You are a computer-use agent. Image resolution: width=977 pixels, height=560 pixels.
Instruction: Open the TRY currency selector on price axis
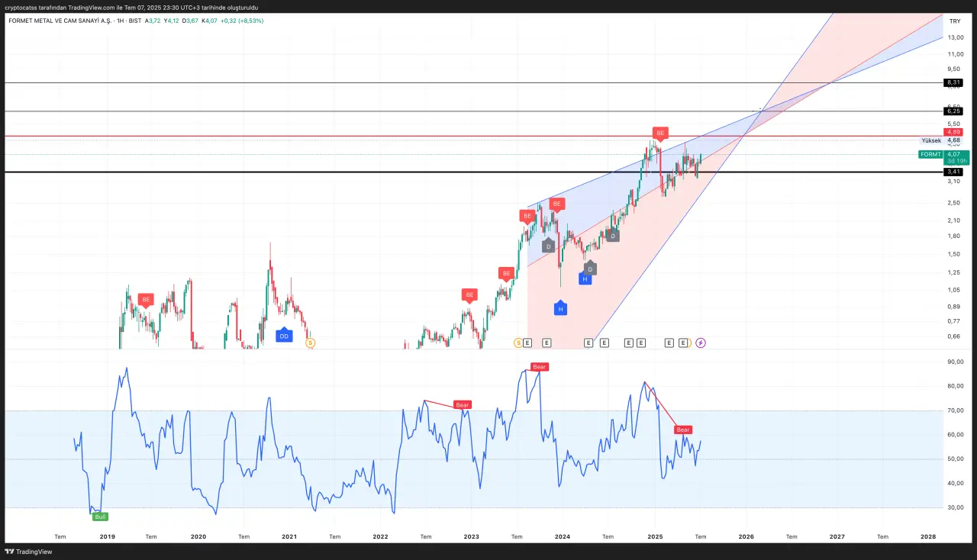coord(954,21)
